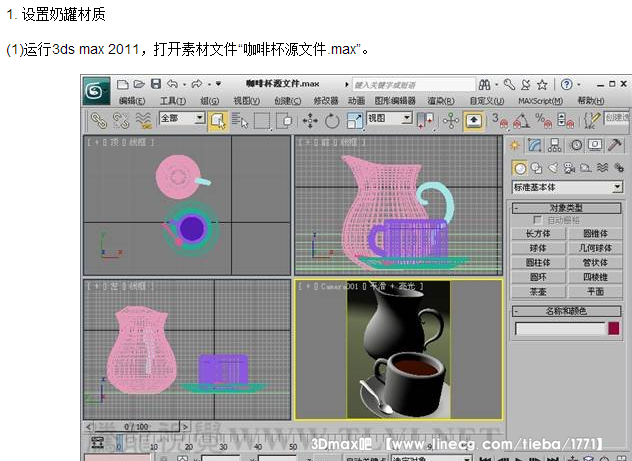This screenshot has width=632, height=461.
Task: Click the object color swatch
Action: [x=613, y=328]
